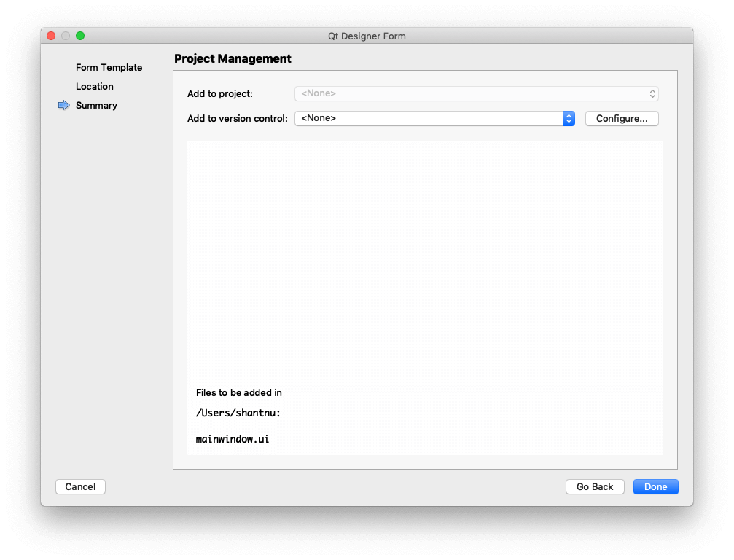Close the Qt Designer Form window

(52, 36)
